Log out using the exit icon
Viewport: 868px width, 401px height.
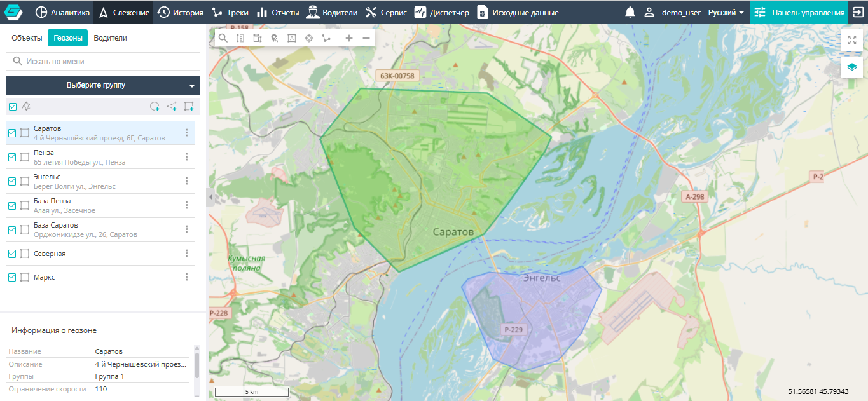[x=858, y=12]
